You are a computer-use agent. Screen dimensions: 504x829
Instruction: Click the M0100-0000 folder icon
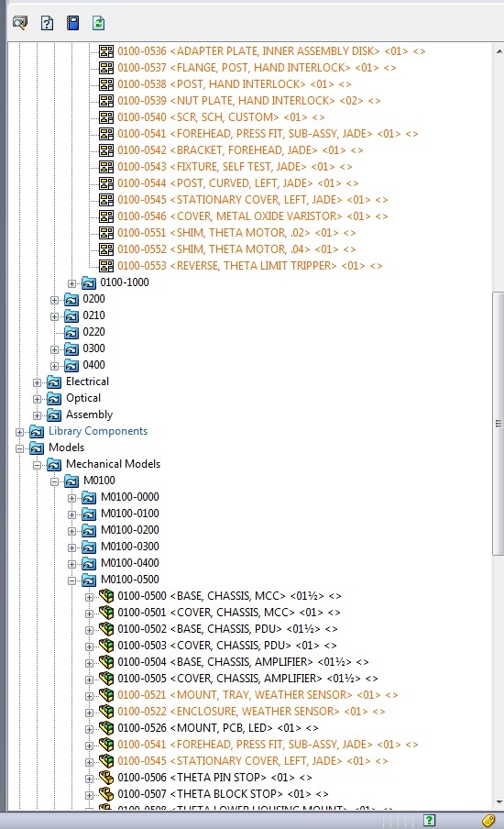click(x=89, y=498)
